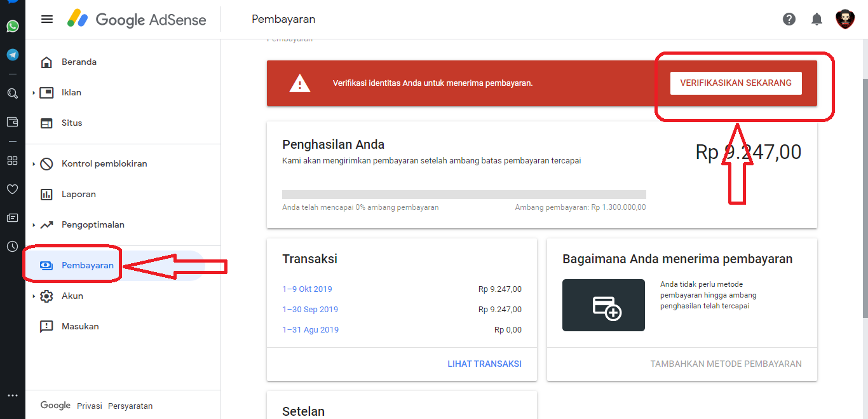
Task: Click the payment threshold progress bar
Action: pos(464,195)
